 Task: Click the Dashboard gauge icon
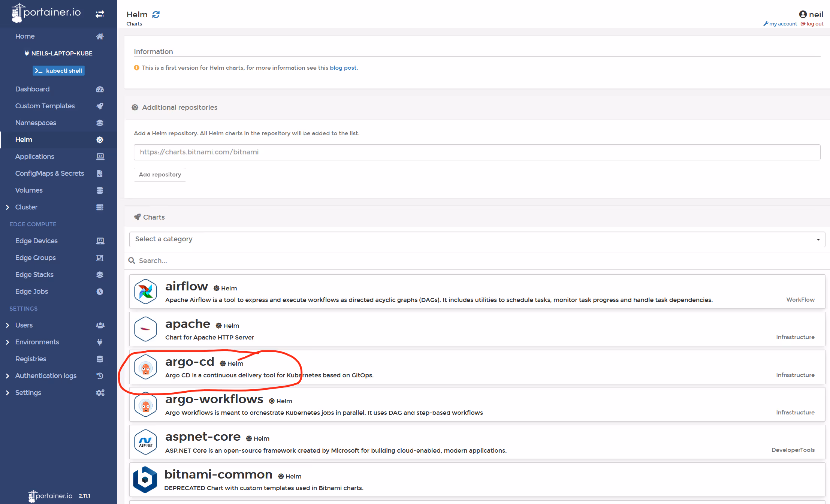point(100,89)
